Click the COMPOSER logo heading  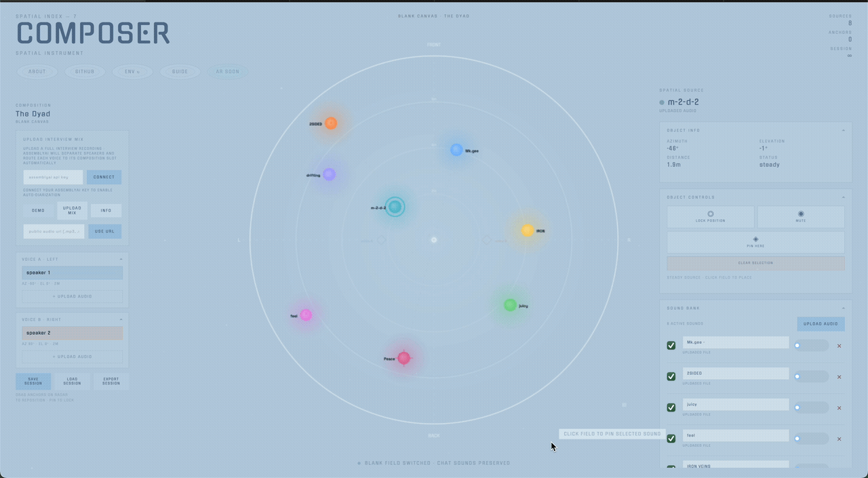(93, 33)
